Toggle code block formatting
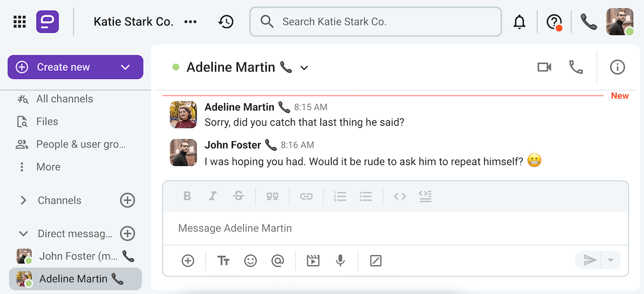 pos(426,196)
